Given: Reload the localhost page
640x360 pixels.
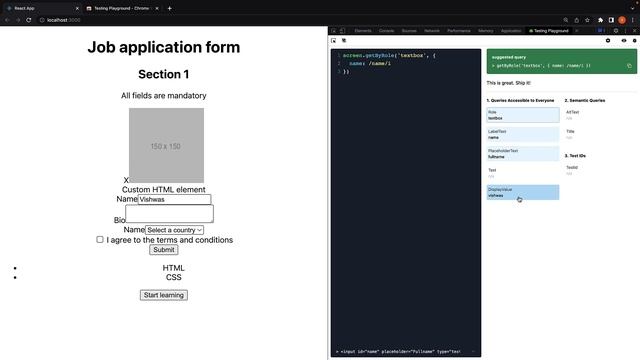Looking at the screenshot, I should [29, 20].
